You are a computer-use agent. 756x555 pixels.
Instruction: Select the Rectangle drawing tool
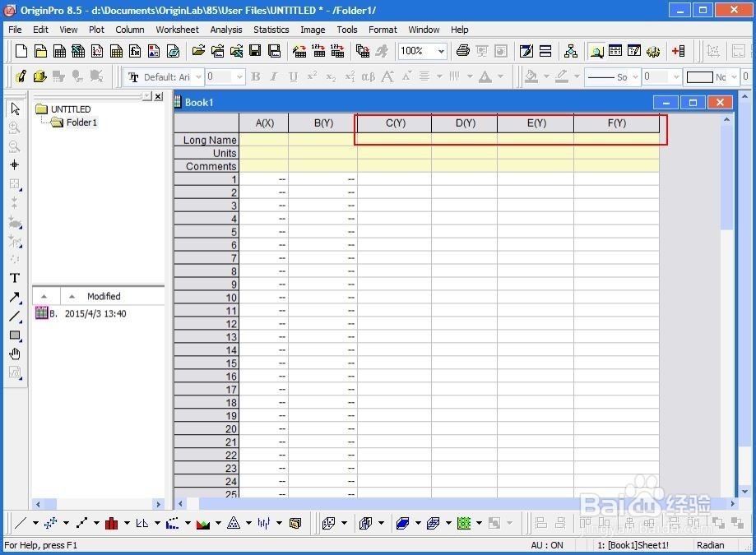coord(15,335)
